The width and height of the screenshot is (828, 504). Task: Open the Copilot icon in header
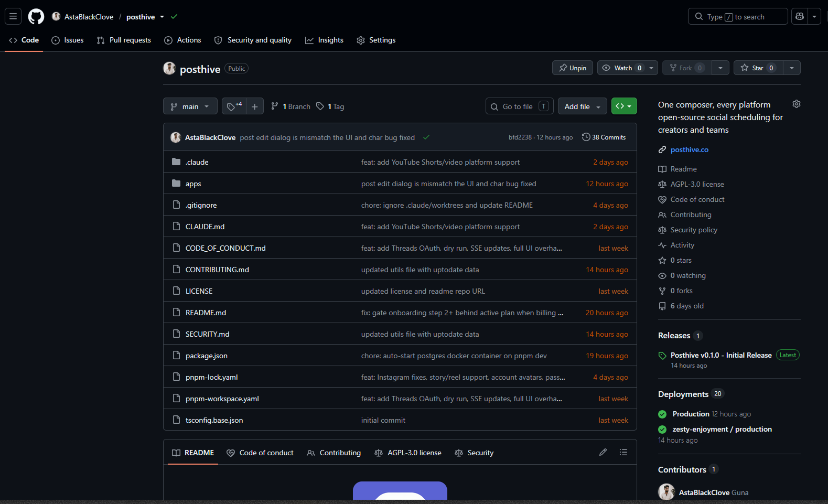pyautogui.click(x=800, y=17)
